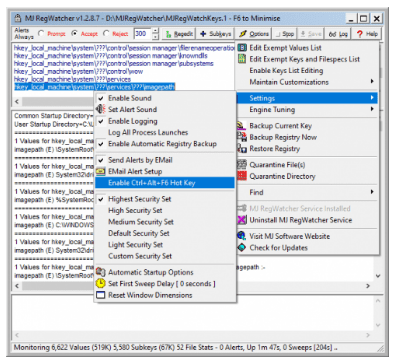Click the Stop toolbar button
Viewport: 395px width, 363px height.
coord(285,34)
